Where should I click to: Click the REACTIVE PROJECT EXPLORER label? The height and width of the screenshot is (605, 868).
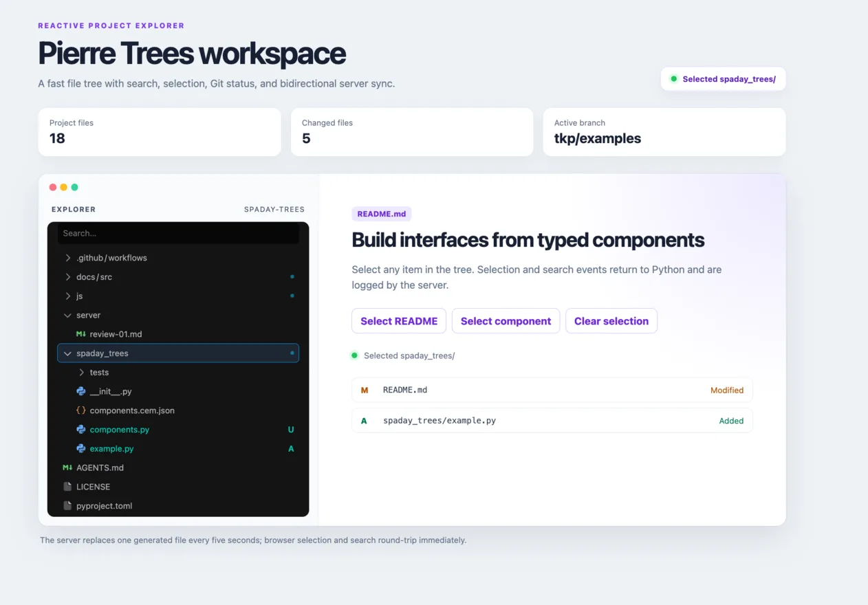(111, 25)
